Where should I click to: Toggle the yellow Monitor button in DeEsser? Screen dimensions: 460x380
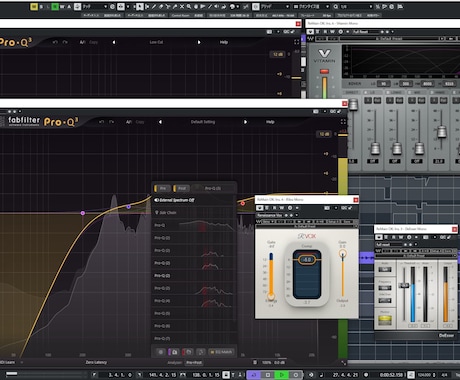click(x=385, y=320)
